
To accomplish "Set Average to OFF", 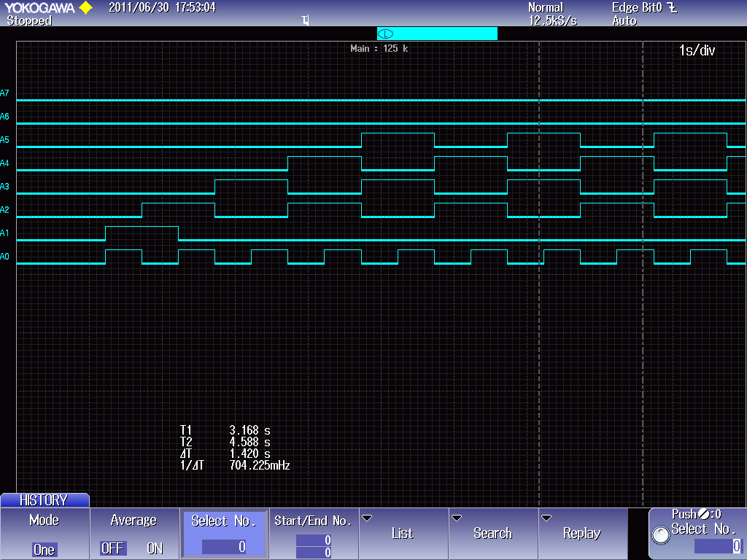I will tap(112, 548).
